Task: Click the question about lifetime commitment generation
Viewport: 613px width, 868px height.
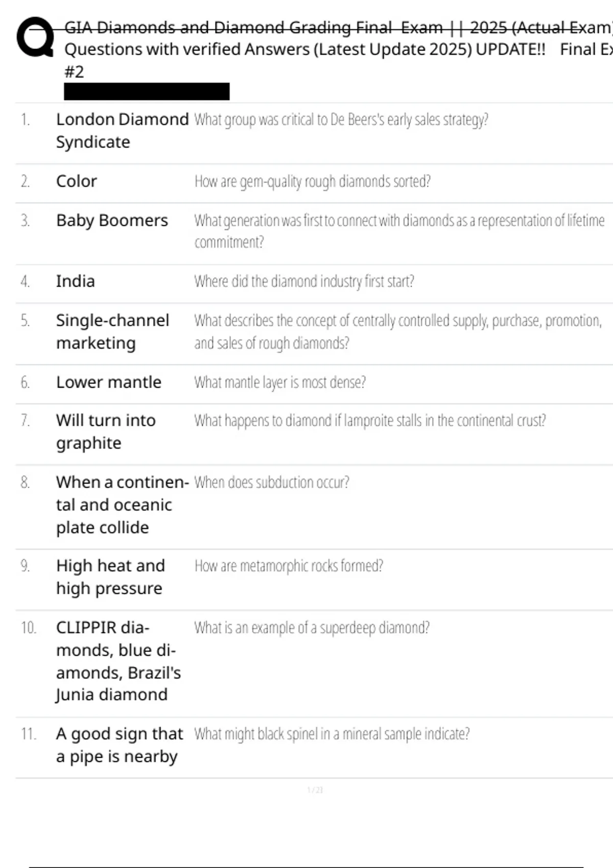Action: click(398, 231)
